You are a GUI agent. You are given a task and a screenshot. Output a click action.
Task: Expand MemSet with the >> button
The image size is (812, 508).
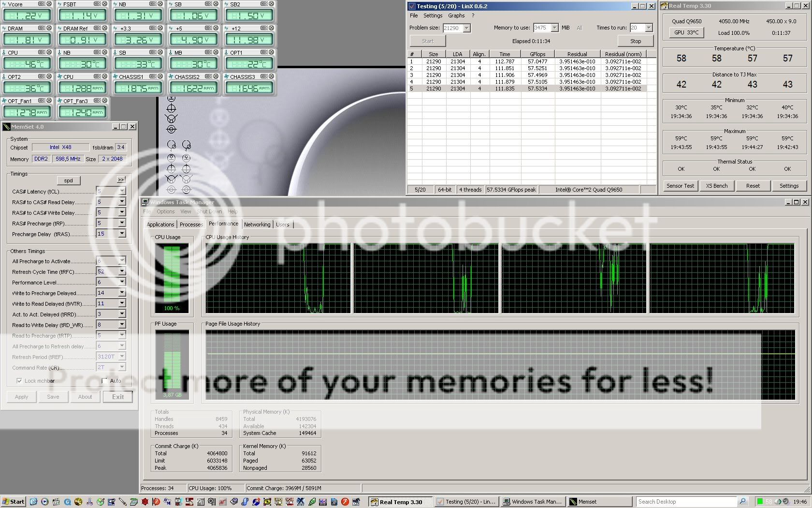121,179
